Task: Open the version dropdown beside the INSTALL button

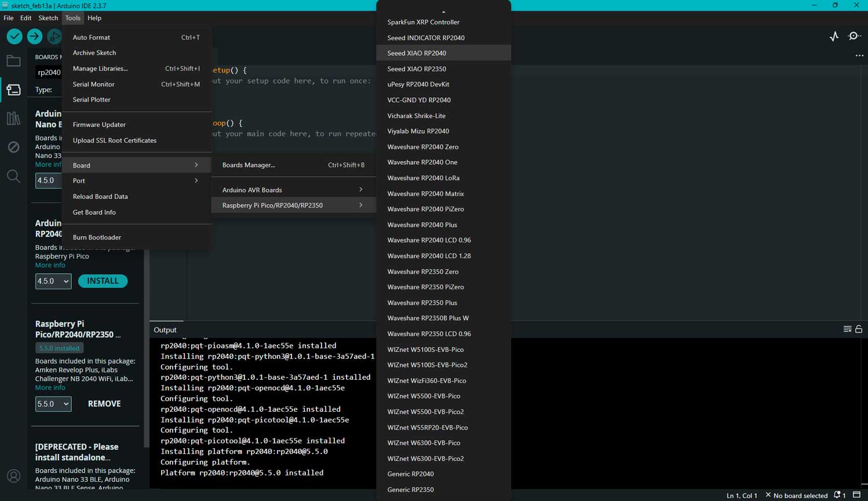Action: pyautogui.click(x=53, y=281)
